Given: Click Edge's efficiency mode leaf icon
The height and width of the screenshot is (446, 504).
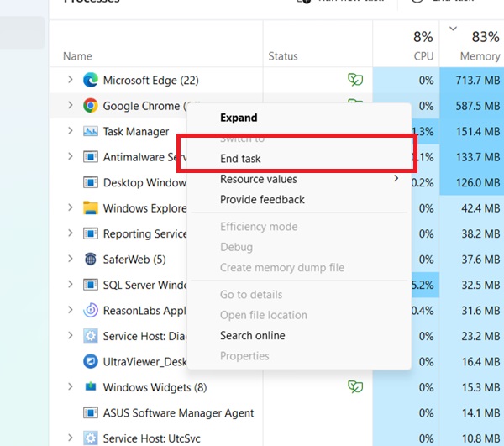Looking at the screenshot, I should 355,80.
